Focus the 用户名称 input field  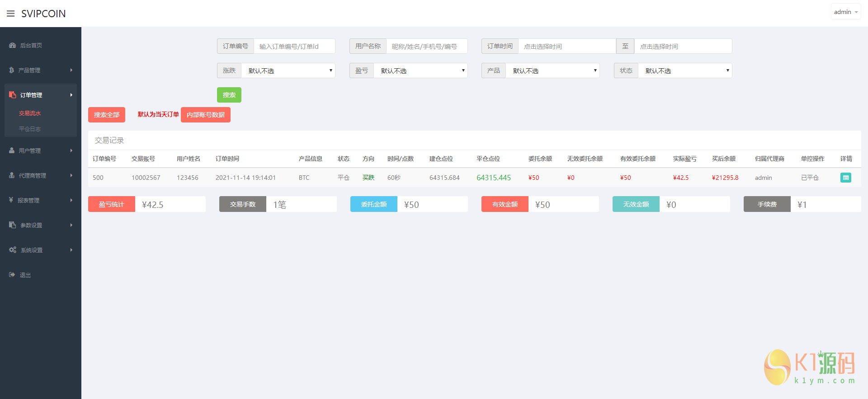pos(427,46)
